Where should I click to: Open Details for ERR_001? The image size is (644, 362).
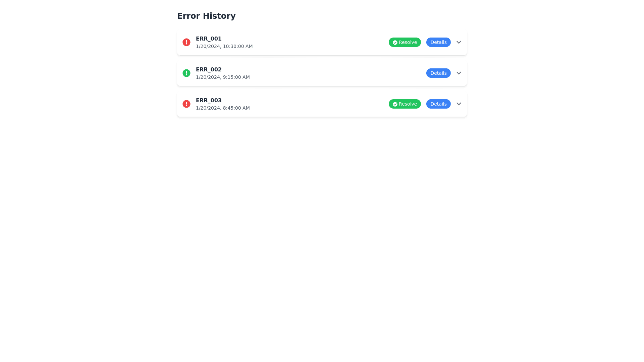(438, 42)
